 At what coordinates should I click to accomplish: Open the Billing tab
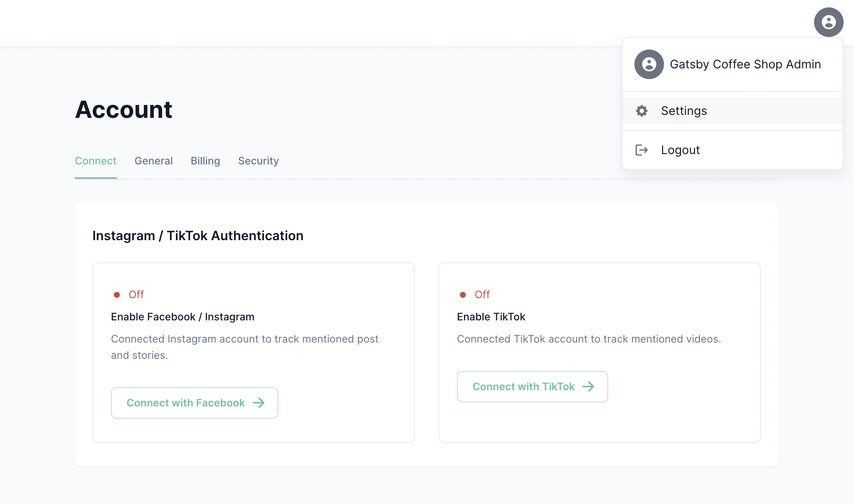point(205,161)
